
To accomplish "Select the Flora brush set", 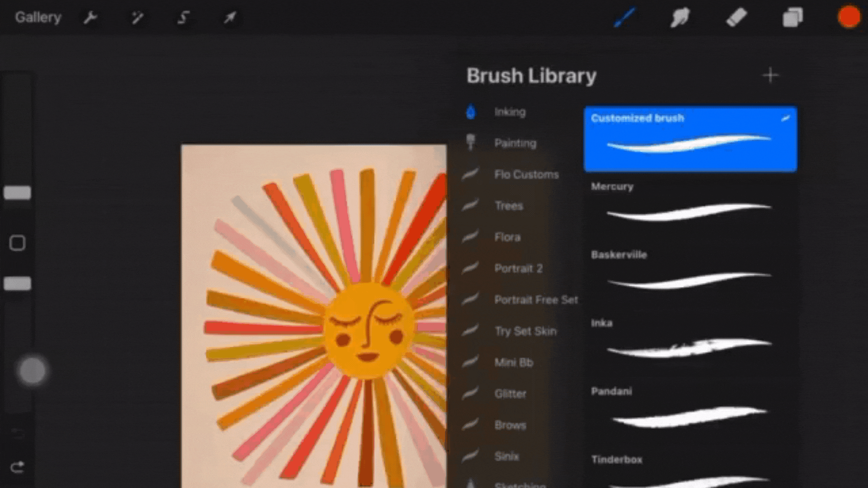I will pyautogui.click(x=507, y=237).
